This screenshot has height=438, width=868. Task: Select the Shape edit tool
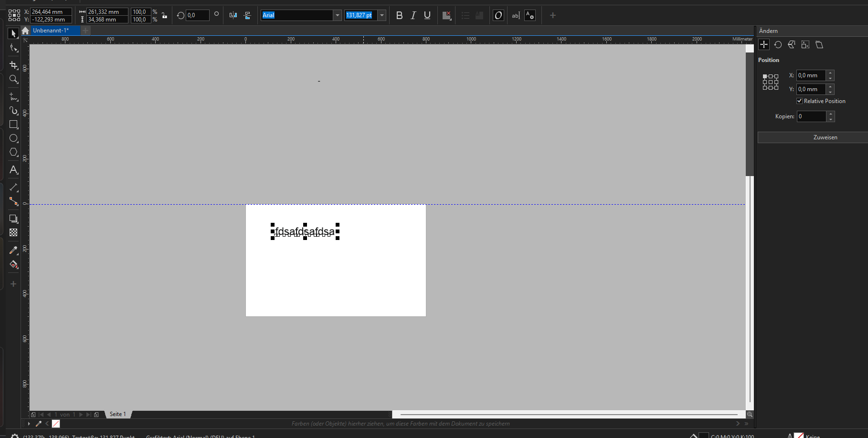(13, 48)
